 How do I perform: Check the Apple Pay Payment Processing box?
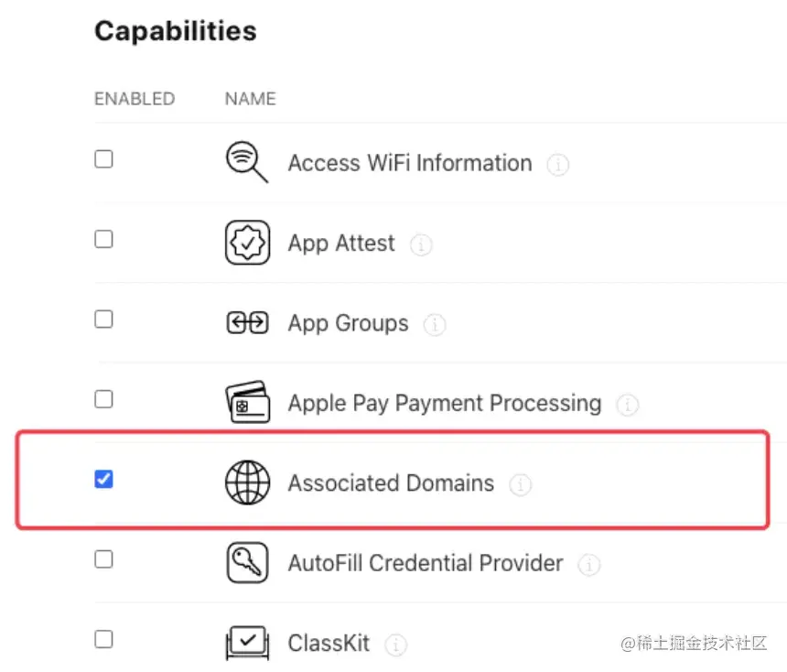tap(104, 399)
